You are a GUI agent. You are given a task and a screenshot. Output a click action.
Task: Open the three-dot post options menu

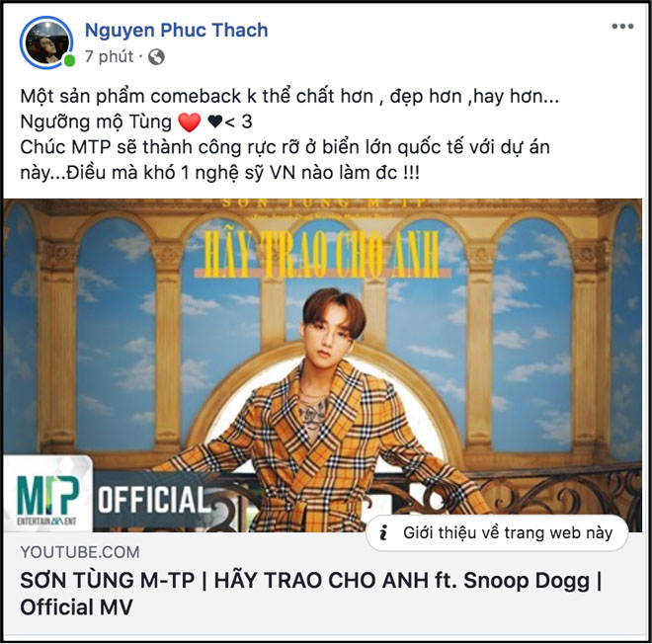click(x=622, y=27)
